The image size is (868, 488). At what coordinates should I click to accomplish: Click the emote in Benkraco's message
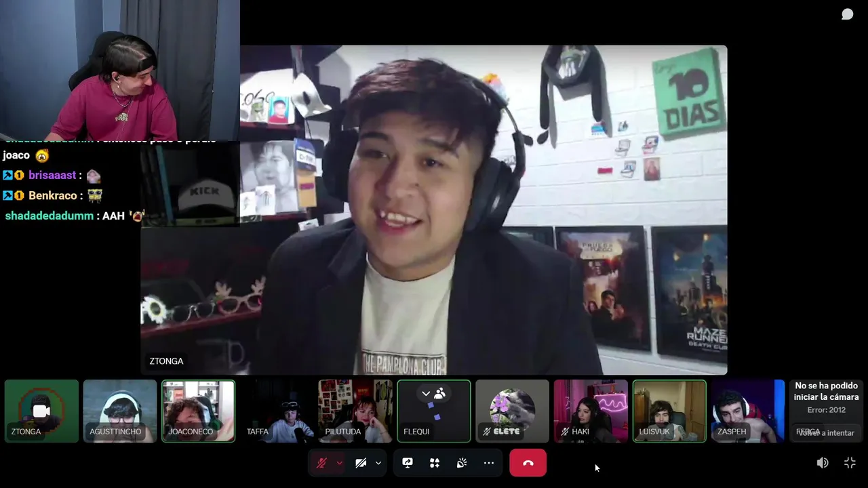[94, 195]
